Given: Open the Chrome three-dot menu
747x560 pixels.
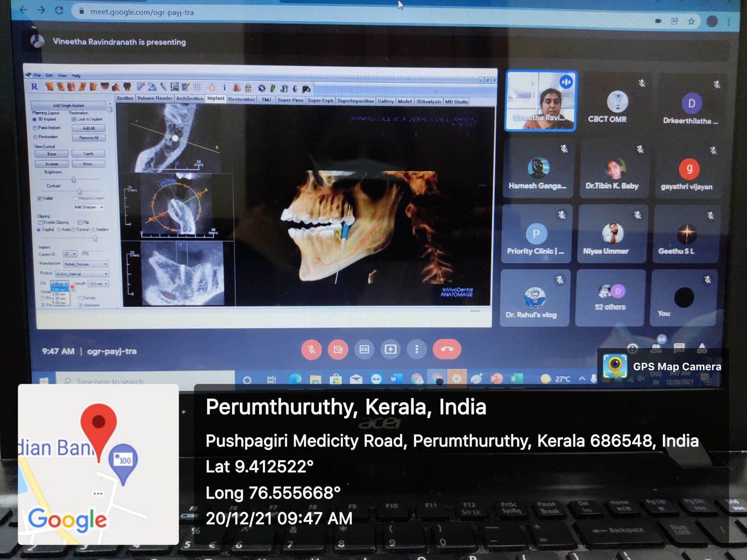Looking at the screenshot, I should pos(728,21).
